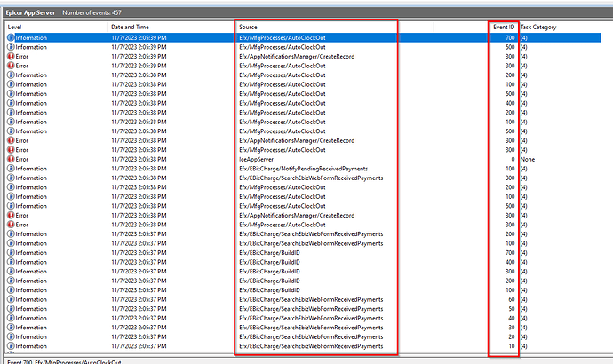Click info icon of SearchEbizWebFormReceivedPayments event 200 row
This screenshot has width=613, height=364.
click(11, 234)
